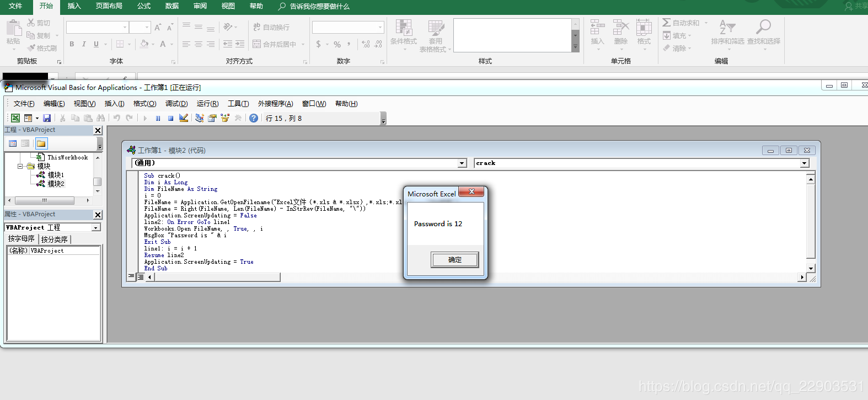The image size is (868, 400).
Task: Open the Object Browser icon
Action: tap(225, 118)
